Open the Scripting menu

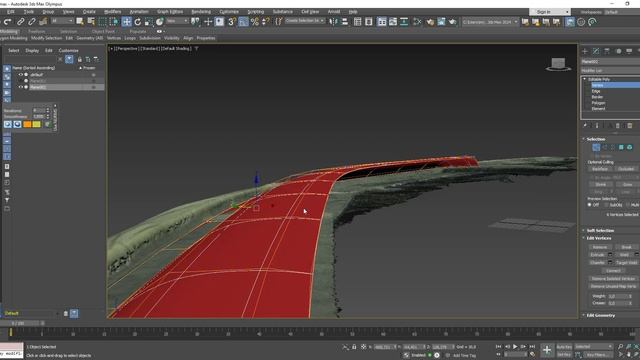[x=256, y=12]
